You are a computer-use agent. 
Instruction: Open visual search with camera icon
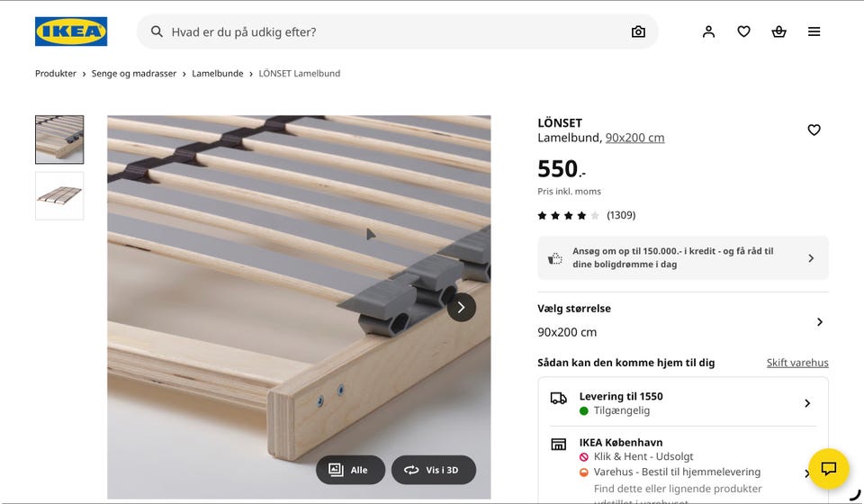pos(638,31)
